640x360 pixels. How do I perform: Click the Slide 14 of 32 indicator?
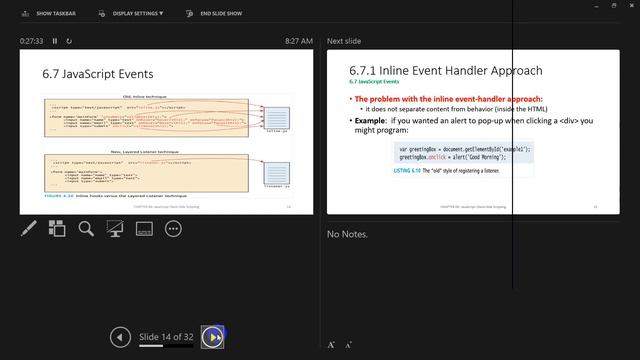click(x=166, y=337)
